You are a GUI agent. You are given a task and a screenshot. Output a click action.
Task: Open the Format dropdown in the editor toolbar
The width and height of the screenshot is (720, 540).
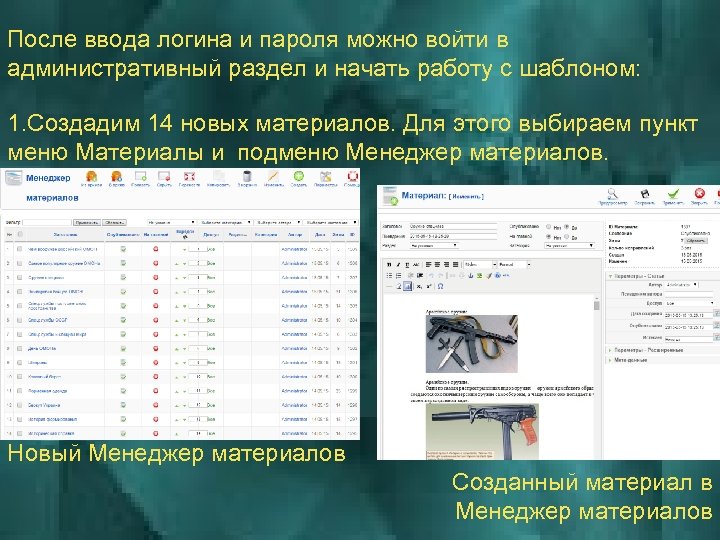coord(514,265)
